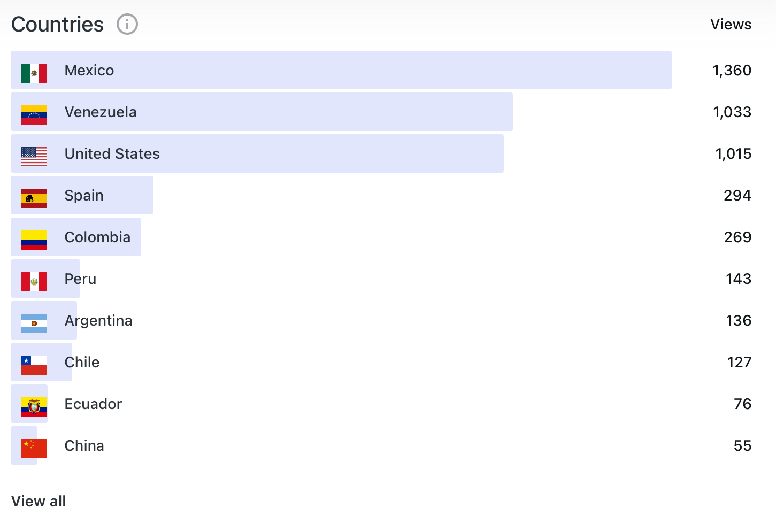Click the Chile flag icon
The height and width of the screenshot is (532, 776).
tap(34, 365)
